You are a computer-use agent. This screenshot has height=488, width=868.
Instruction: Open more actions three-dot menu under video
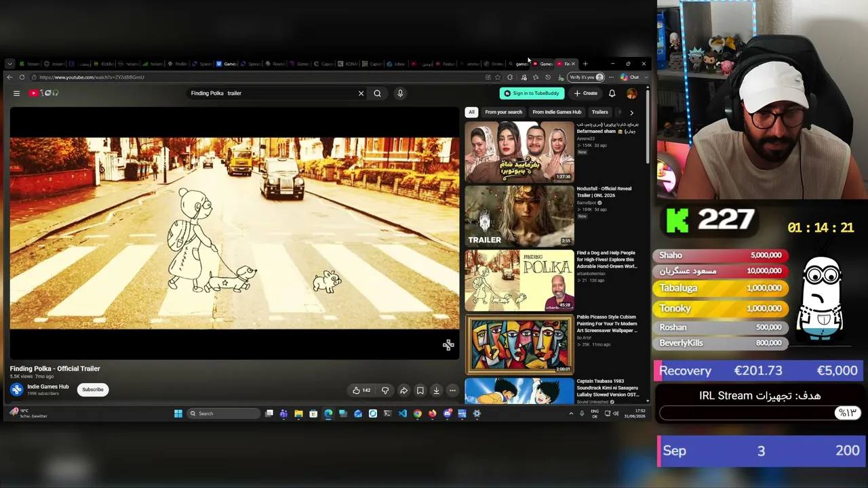[452, 390]
